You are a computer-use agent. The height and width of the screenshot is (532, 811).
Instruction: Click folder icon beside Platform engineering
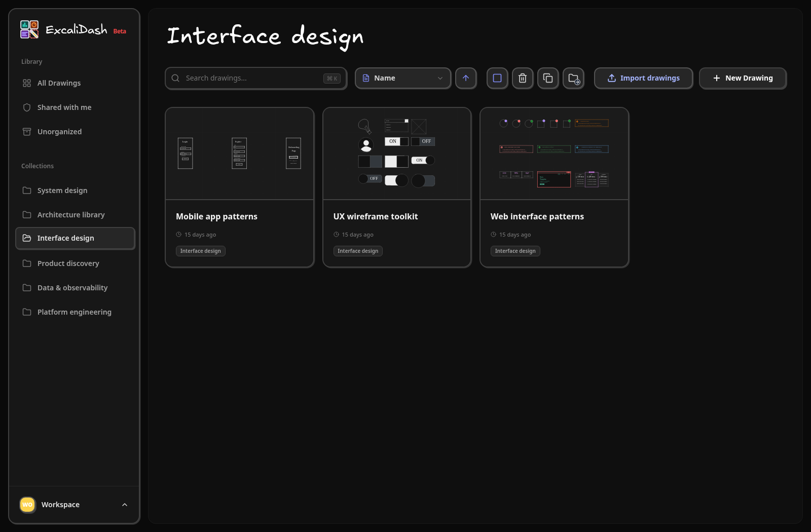coord(27,312)
